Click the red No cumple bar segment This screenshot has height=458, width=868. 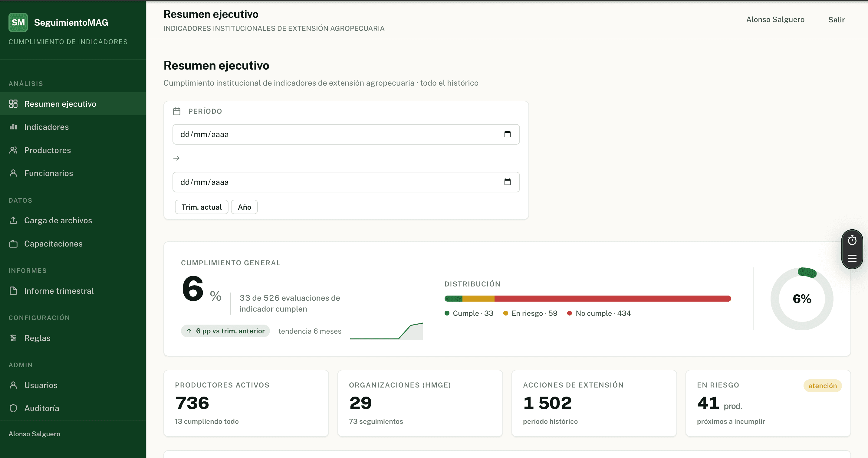click(613, 298)
